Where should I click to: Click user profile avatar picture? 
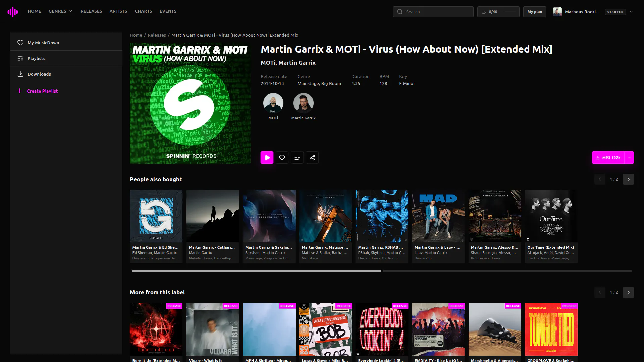(557, 12)
